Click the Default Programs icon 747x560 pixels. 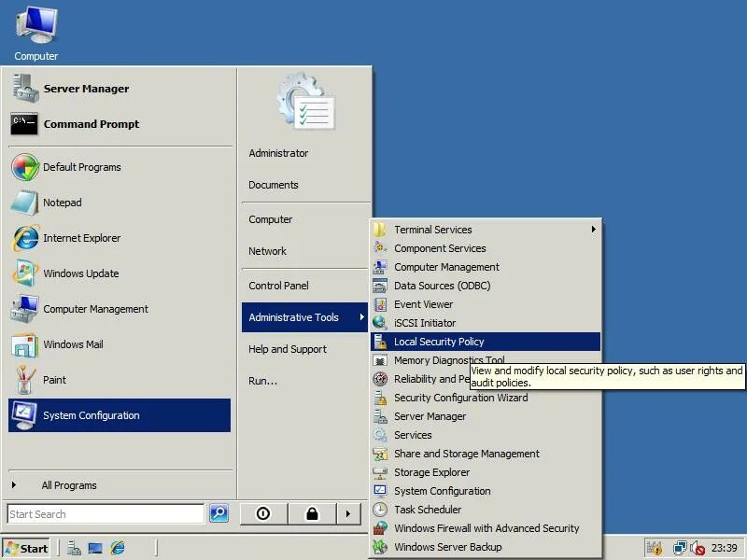[25, 167]
